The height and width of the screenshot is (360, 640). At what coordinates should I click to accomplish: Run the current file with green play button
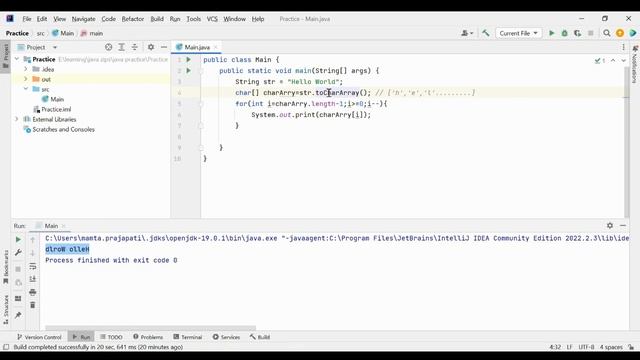pos(551,33)
